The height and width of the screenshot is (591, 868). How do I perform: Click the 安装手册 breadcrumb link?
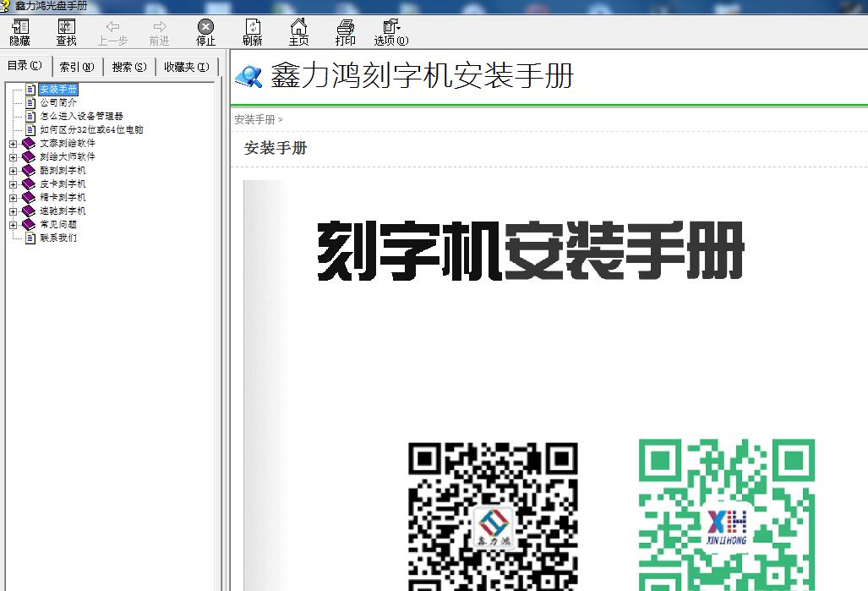(254, 119)
